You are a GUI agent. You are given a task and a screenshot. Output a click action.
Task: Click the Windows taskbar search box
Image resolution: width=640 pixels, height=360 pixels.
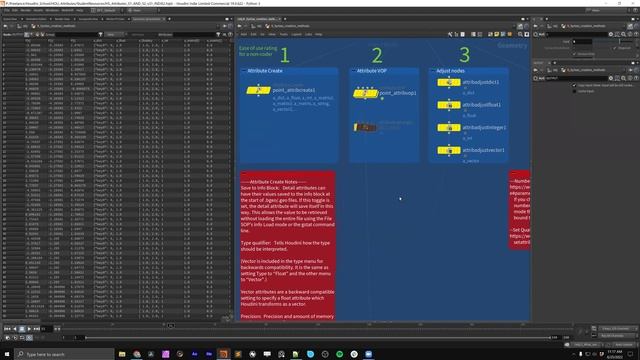(x=64, y=354)
